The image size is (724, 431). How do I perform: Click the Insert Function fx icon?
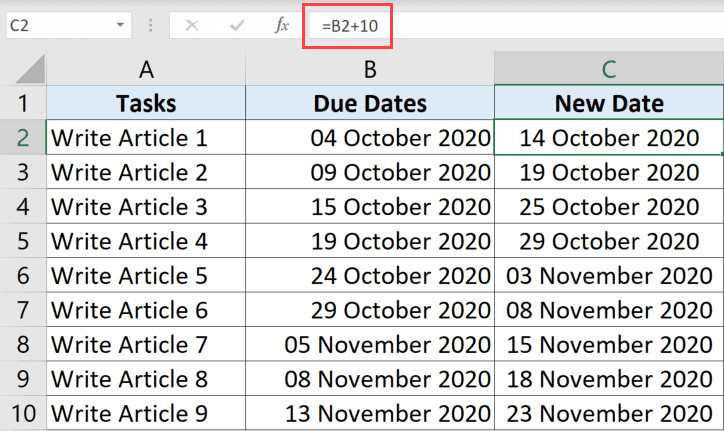pos(281,25)
